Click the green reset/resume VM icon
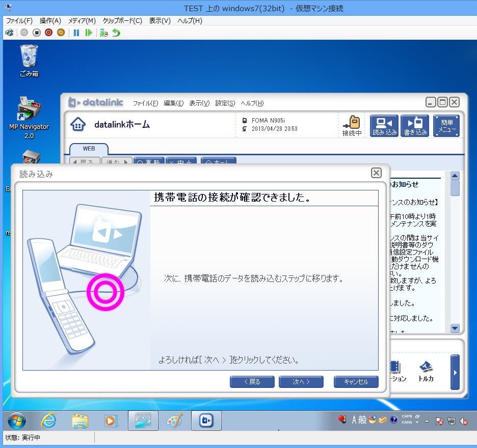This screenshot has width=477, height=448. coord(89,33)
